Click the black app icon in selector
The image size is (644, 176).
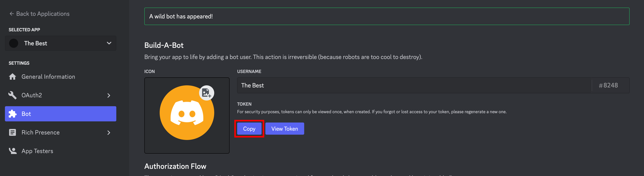click(x=14, y=43)
